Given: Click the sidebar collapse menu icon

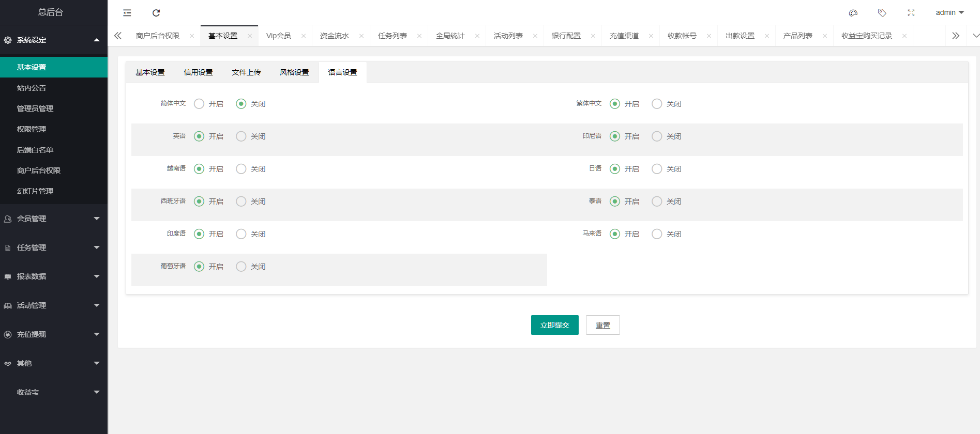Looking at the screenshot, I should (x=127, y=13).
